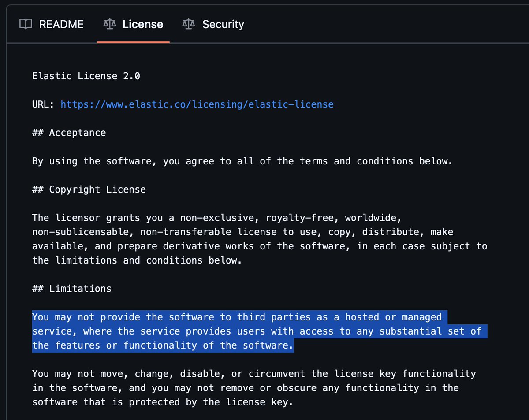The height and width of the screenshot is (420, 529).
Task: Click highlighted line 'the features or functionality of the software.'
Action: (x=163, y=346)
